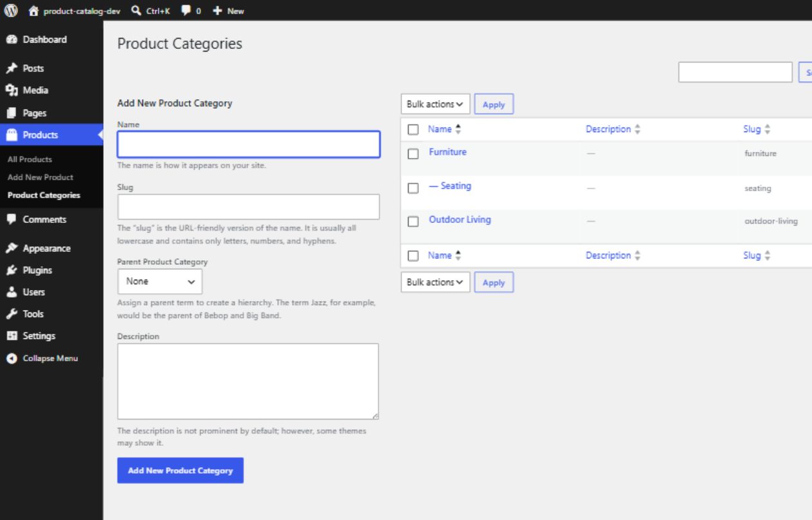Open the comments bubble icon in admin bar
The height and width of the screenshot is (520, 812).
(186, 10)
